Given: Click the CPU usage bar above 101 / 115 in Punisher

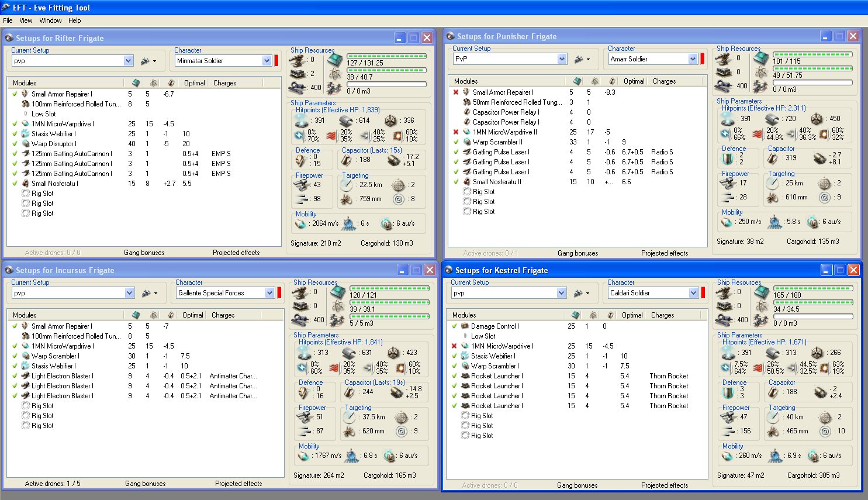Looking at the screenshot, I should 812,54.
